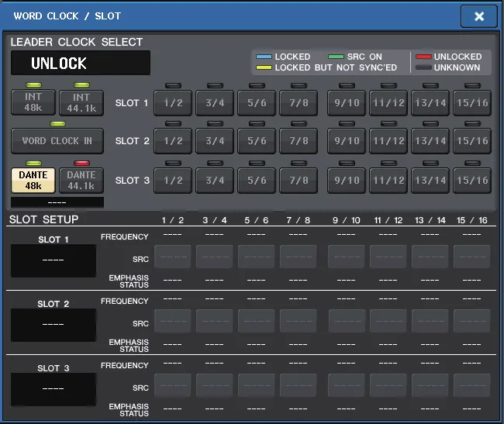Image resolution: width=504 pixels, height=424 pixels.
Task: Click the yellow indicator above WORD CLOCK IN
Action: [x=58, y=124]
